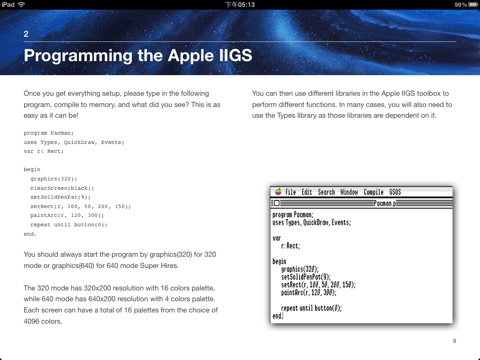Viewport: 480px width, 360px height.
Task: Tap the battery indicator icon
Action: [473, 5]
